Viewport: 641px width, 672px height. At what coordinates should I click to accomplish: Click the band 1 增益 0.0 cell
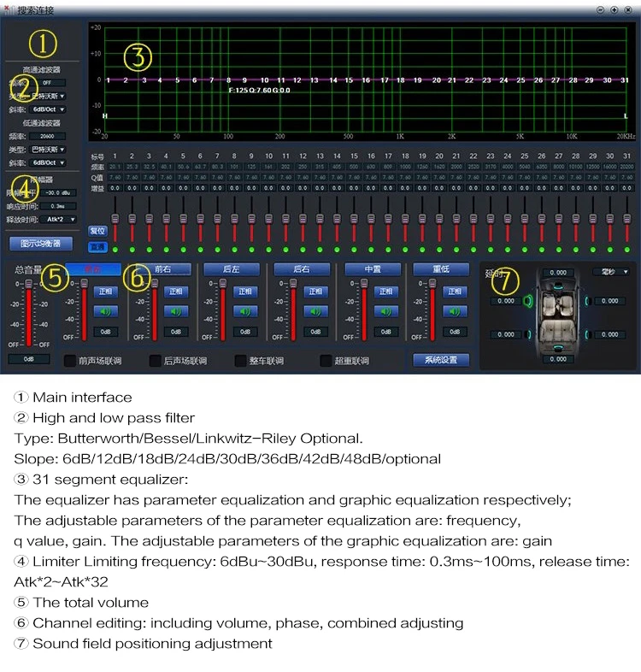pyautogui.click(x=115, y=188)
